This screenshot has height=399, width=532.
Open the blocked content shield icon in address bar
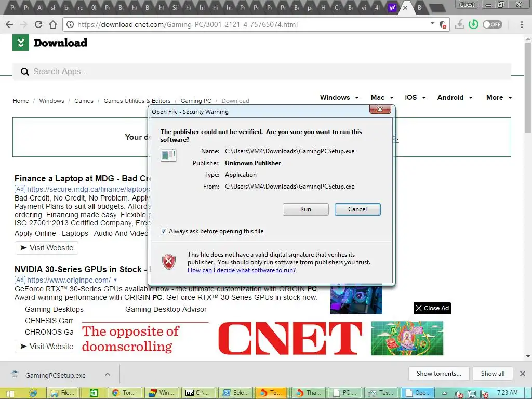pyautogui.click(x=443, y=24)
